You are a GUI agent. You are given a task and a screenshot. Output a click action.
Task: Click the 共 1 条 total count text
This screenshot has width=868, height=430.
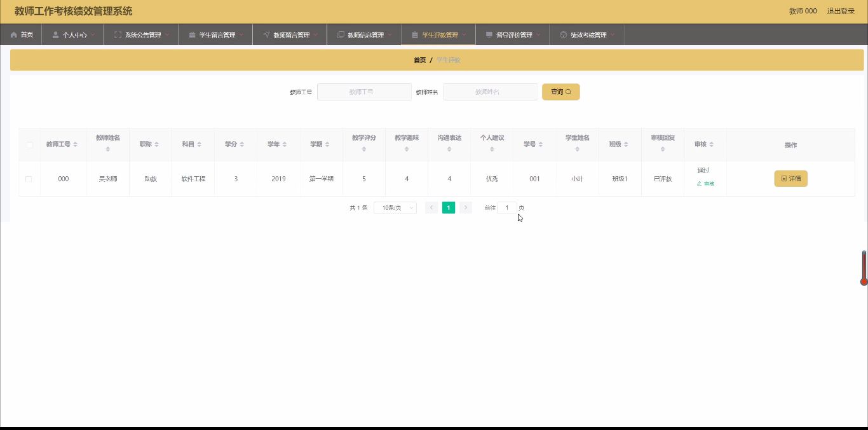click(x=358, y=208)
